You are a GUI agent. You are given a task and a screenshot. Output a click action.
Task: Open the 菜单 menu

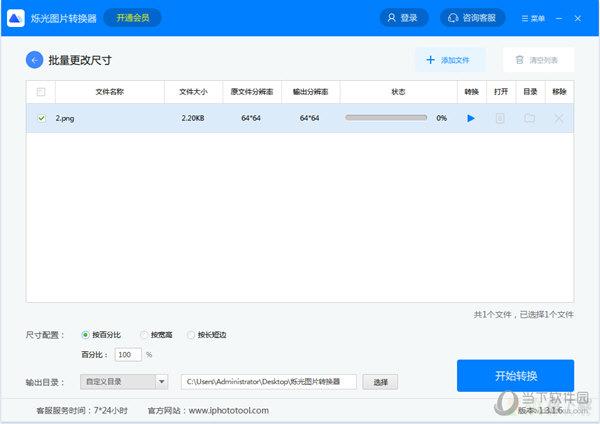click(x=533, y=18)
